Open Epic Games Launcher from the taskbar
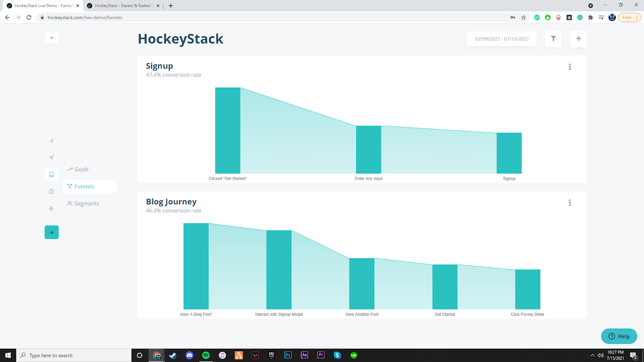This screenshot has width=644, height=362. click(272, 355)
